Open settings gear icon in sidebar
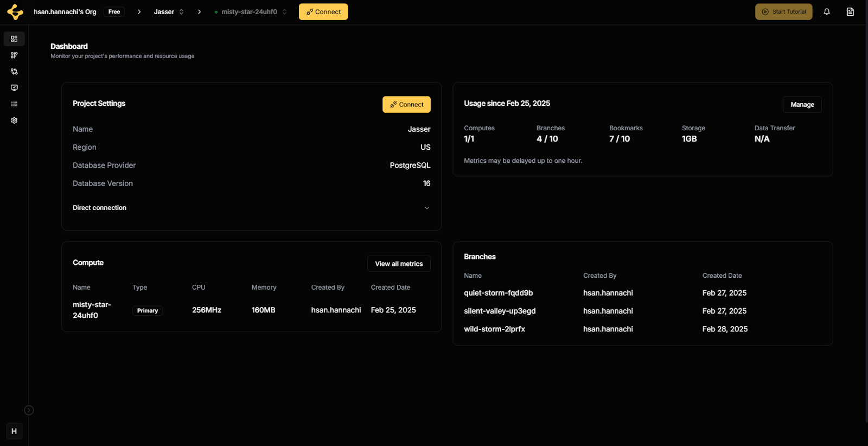 click(14, 120)
